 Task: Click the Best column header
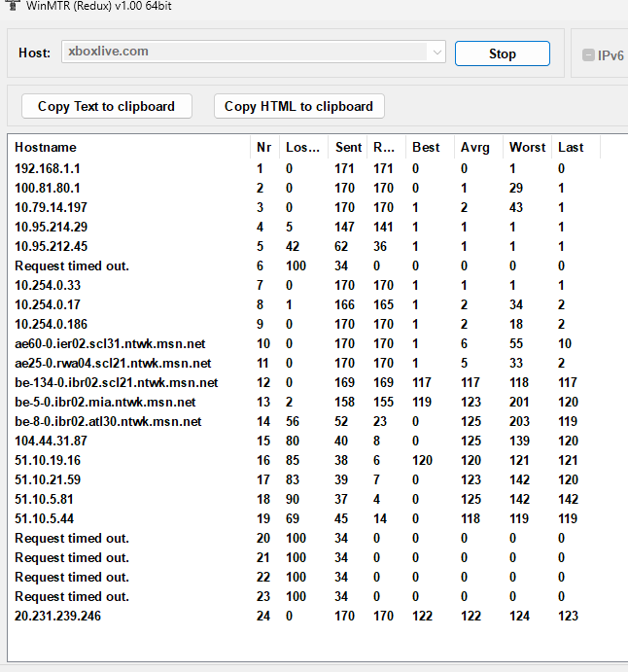point(426,147)
